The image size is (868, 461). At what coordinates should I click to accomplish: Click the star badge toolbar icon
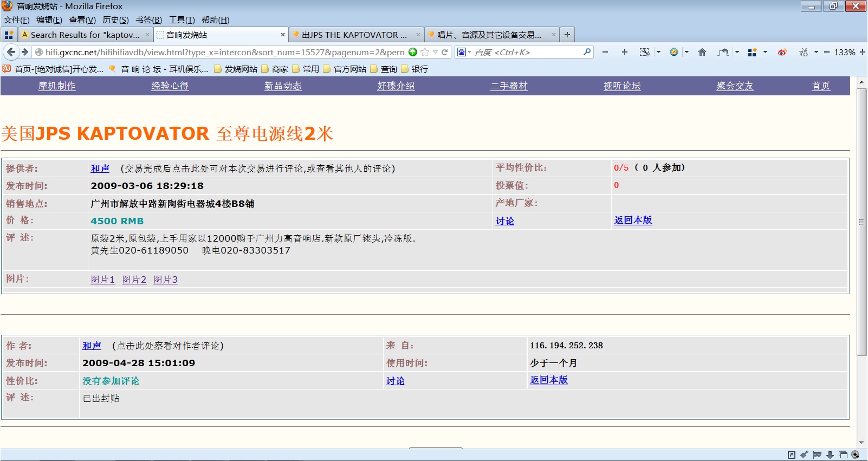tap(674, 52)
